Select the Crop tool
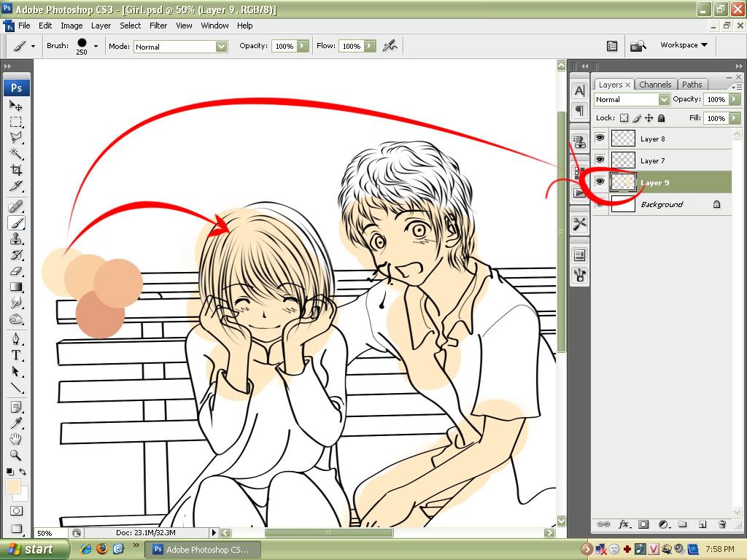This screenshot has width=747, height=560. click(16, 170)
